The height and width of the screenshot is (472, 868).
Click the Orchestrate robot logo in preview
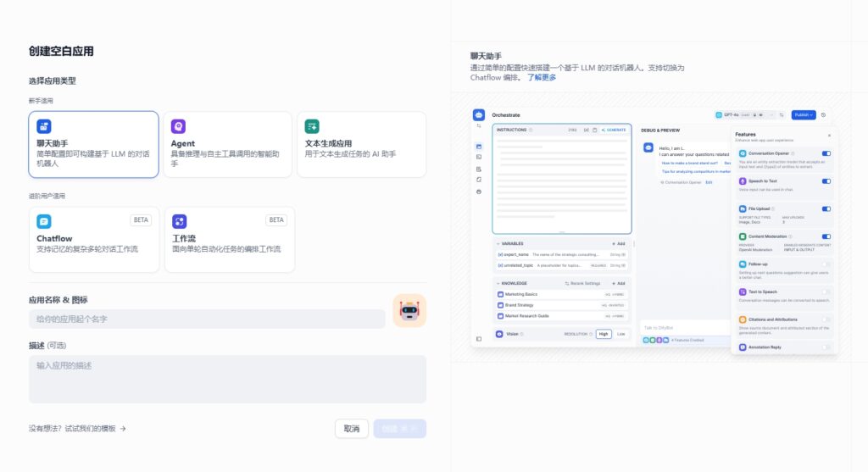point(479,115)
